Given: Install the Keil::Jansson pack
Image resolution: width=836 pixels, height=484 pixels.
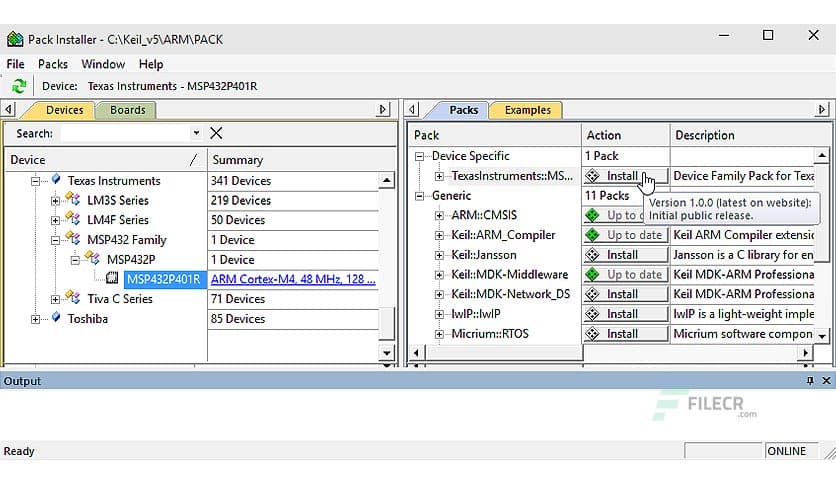Looking at the screenshot, I should [624, 255].
